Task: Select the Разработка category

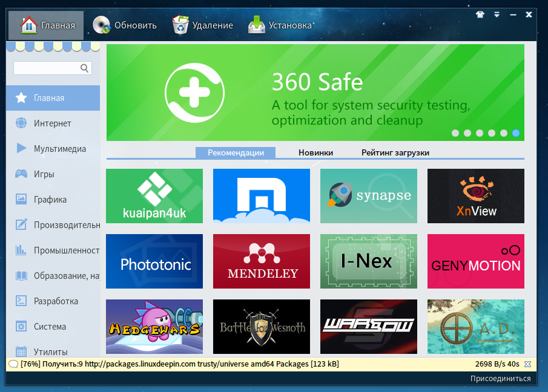Action: coord(53,301)
